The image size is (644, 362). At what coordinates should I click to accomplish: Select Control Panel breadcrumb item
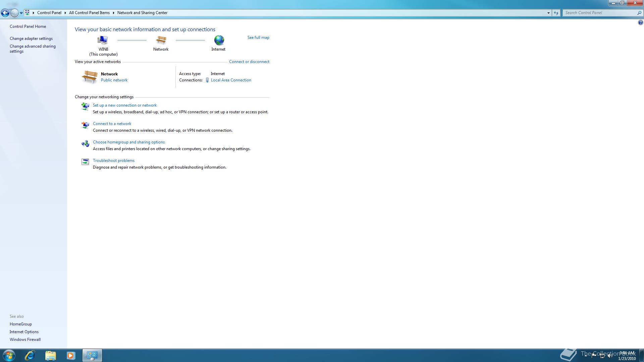[x=49, y=13]
